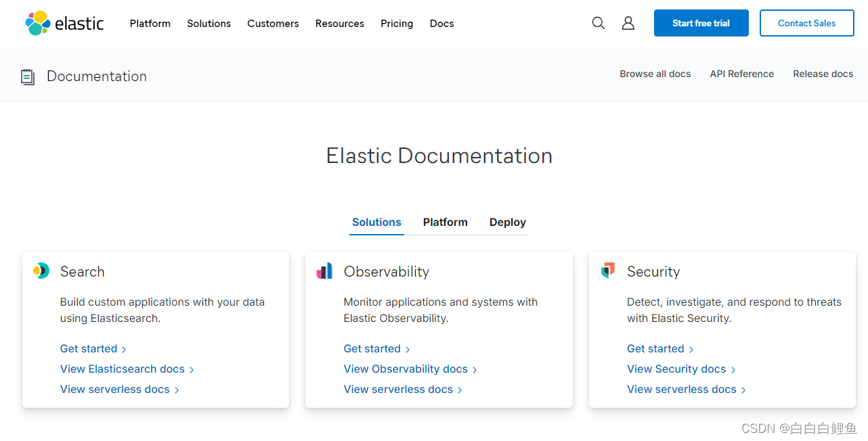Screen dimensions: 868x441
Task: Open the Deploy tab
Action: (x=507, y=222)
